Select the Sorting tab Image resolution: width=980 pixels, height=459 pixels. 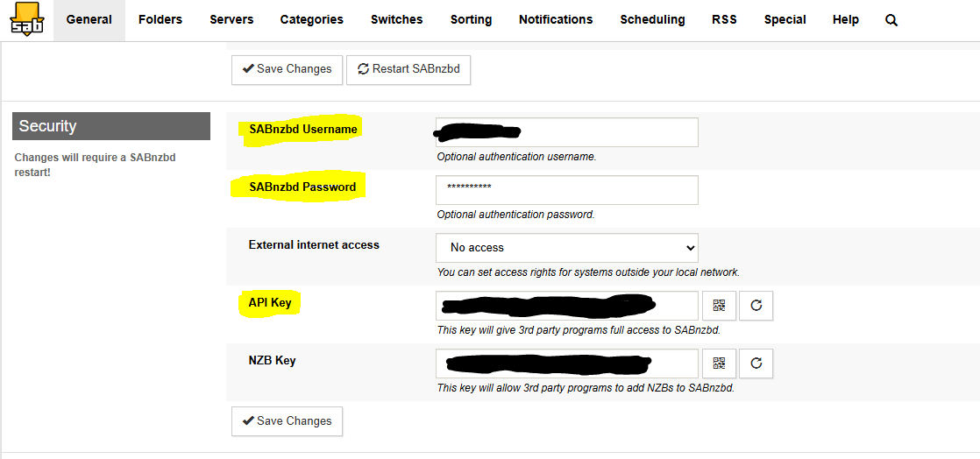pyautogui.click(x=471, y=19)
